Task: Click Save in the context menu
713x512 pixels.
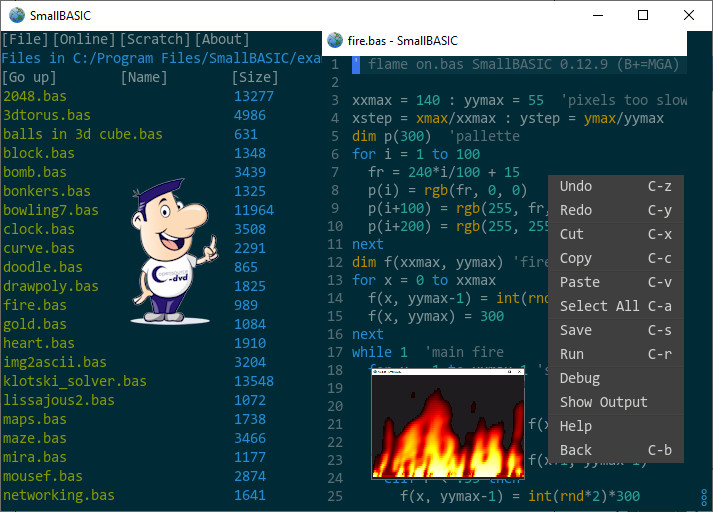Action: coord(576,330)
